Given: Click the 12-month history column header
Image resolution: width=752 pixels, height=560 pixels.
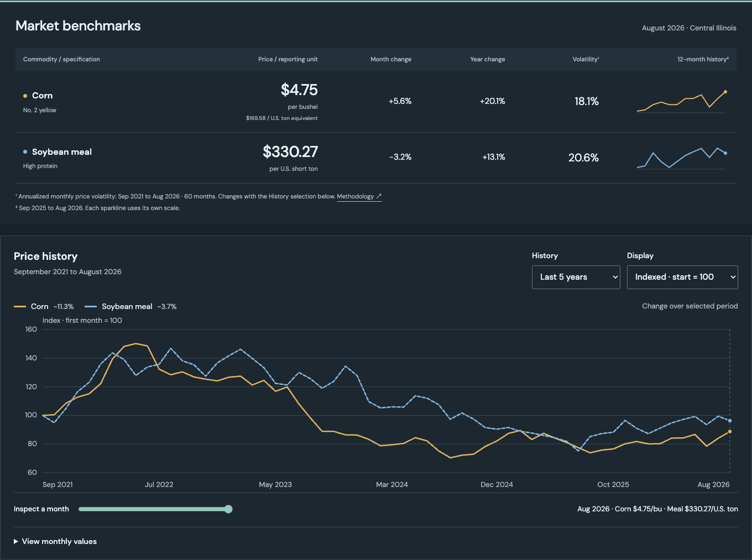Looking at the screenshot, I should [x=703, y=59].
